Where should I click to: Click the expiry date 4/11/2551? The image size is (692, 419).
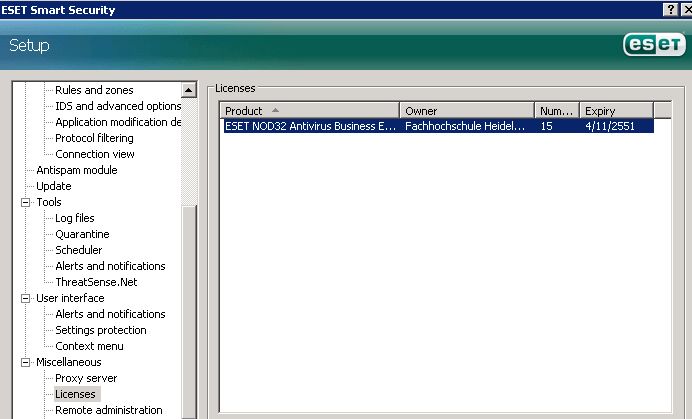click(609, 126)
